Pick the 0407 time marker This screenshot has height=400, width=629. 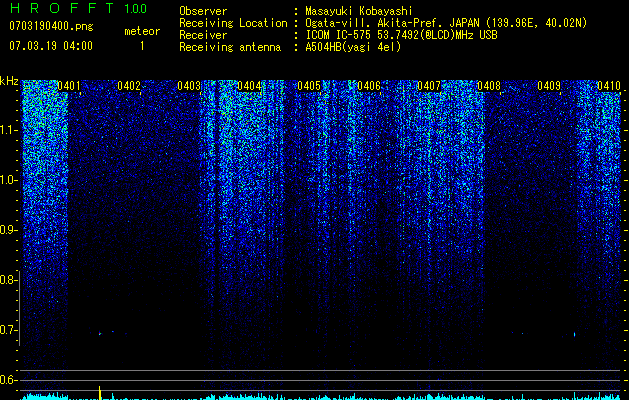(x=428, y=86)
